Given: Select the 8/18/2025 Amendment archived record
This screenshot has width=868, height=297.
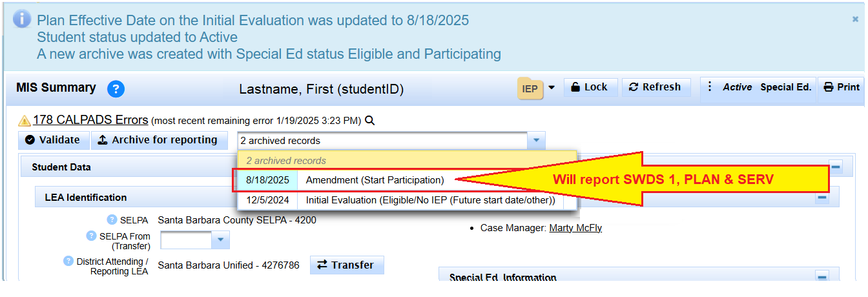Looking at the screenshot, I should [375, 180].
